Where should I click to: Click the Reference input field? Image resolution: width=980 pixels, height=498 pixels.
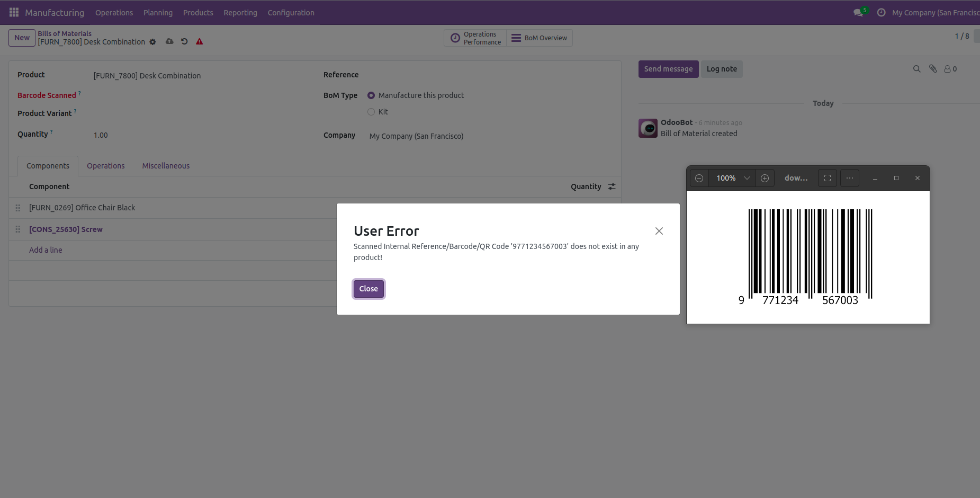490,75
